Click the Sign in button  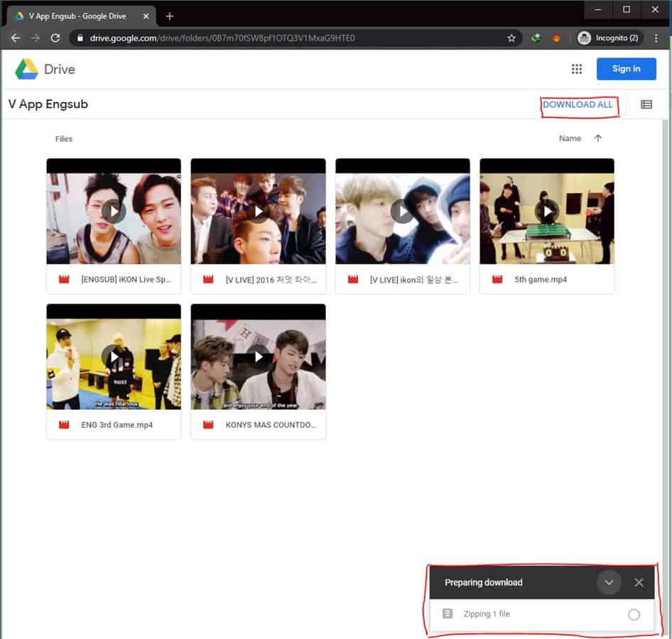pyautogui.click(x=626, y=69)
